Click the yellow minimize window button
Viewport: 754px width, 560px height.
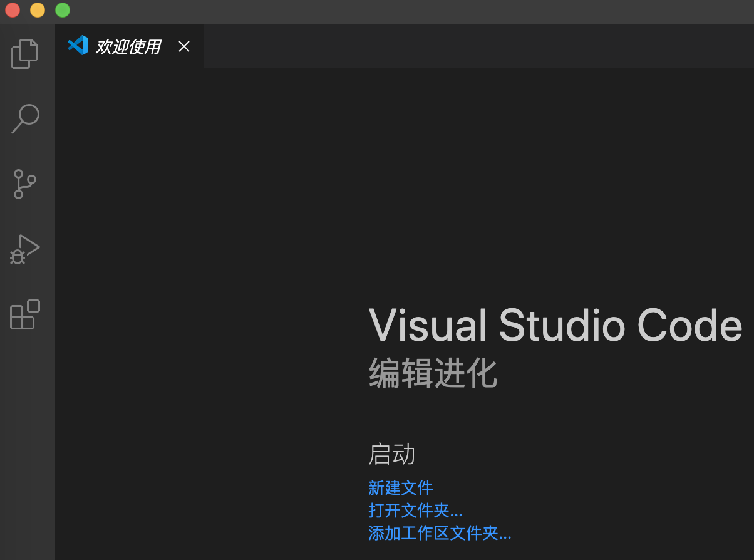point(38,10)
